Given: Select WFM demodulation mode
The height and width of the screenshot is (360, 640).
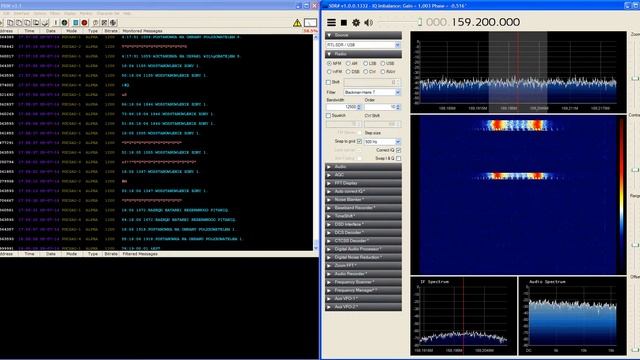Looking at the screenshot, I should 334,72.
